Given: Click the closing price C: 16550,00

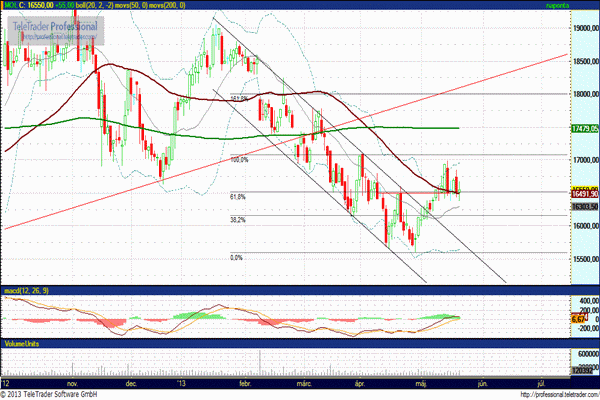Looking at the screenshot, I should coord(35,5).
